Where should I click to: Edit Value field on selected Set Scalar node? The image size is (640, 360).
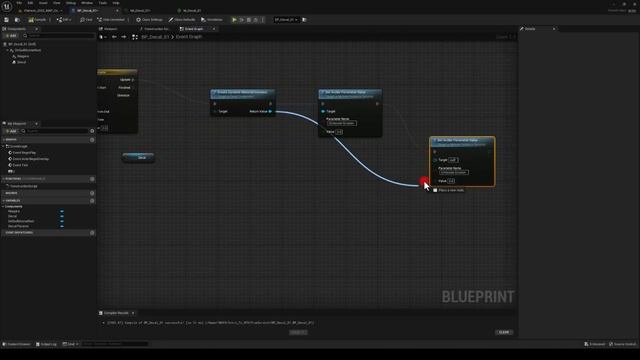pyautogui.click(x=451, y=181)
